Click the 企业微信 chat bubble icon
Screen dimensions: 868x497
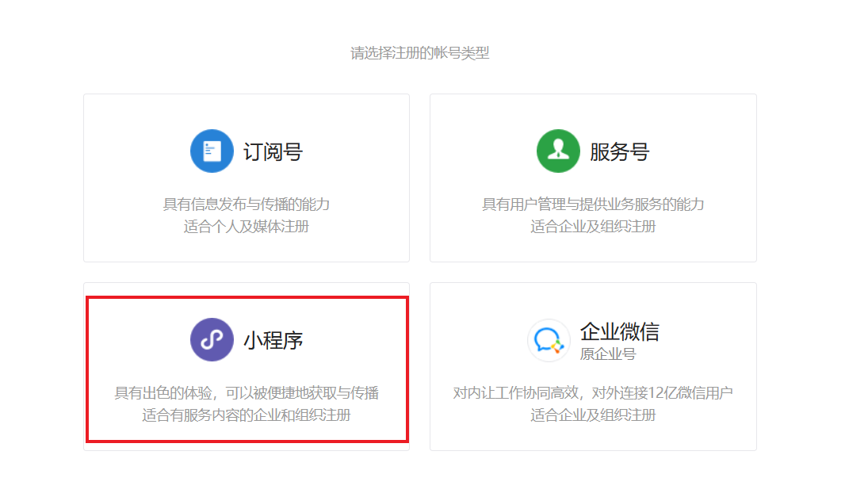click(x=548, y=340)
